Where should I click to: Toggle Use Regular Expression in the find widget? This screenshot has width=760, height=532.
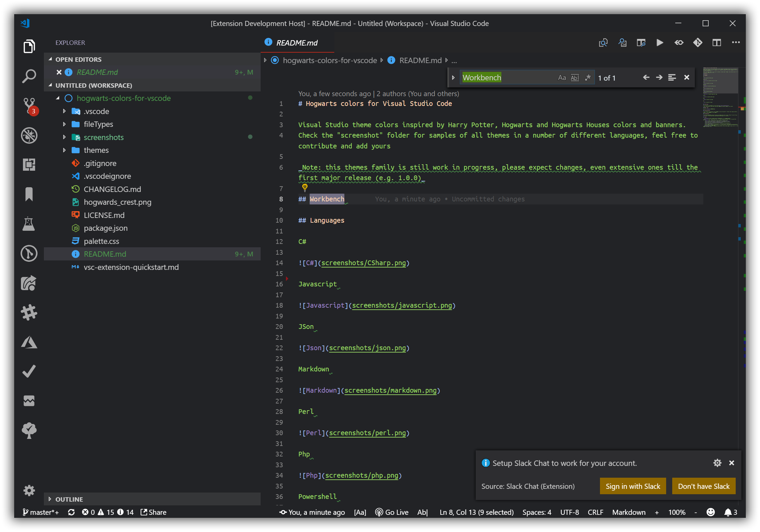click(x=588, y=78)
